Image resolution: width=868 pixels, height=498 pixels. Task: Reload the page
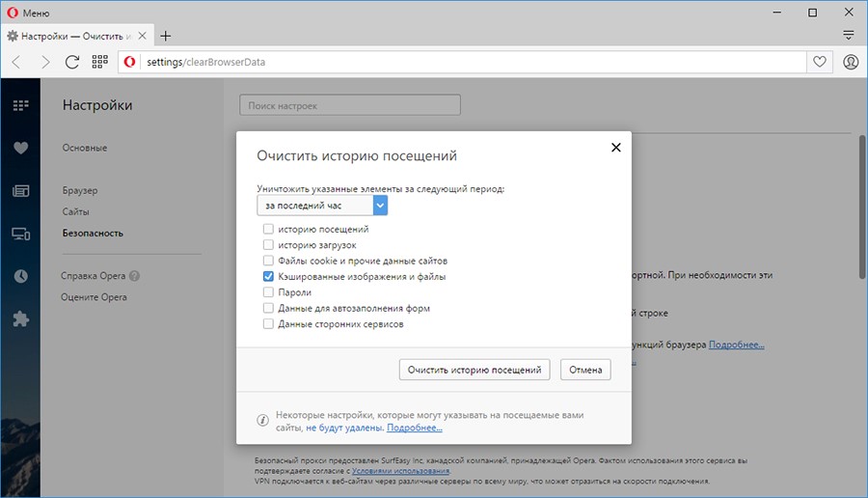point(72,62)
